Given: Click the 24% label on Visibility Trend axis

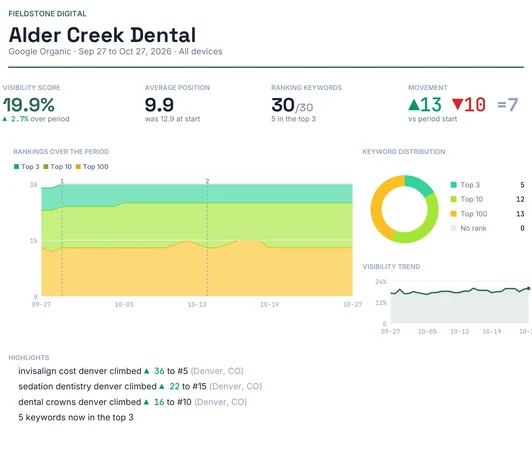Looking at the screenshot, I should click(x=381, y=282).
